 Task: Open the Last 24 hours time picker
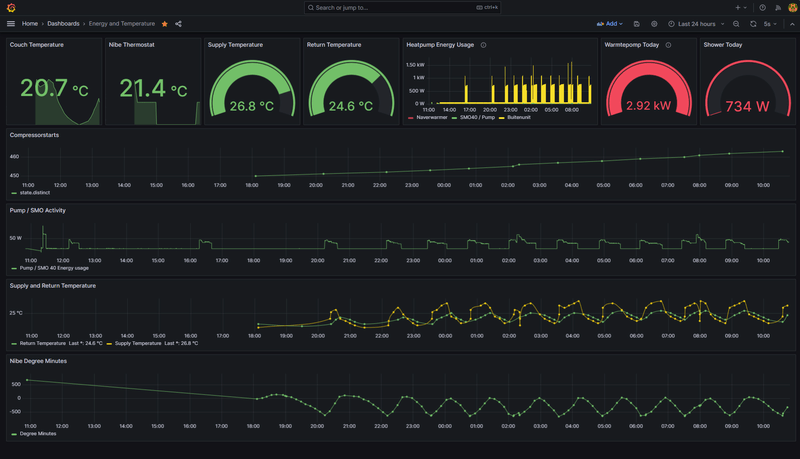(696, 24)
